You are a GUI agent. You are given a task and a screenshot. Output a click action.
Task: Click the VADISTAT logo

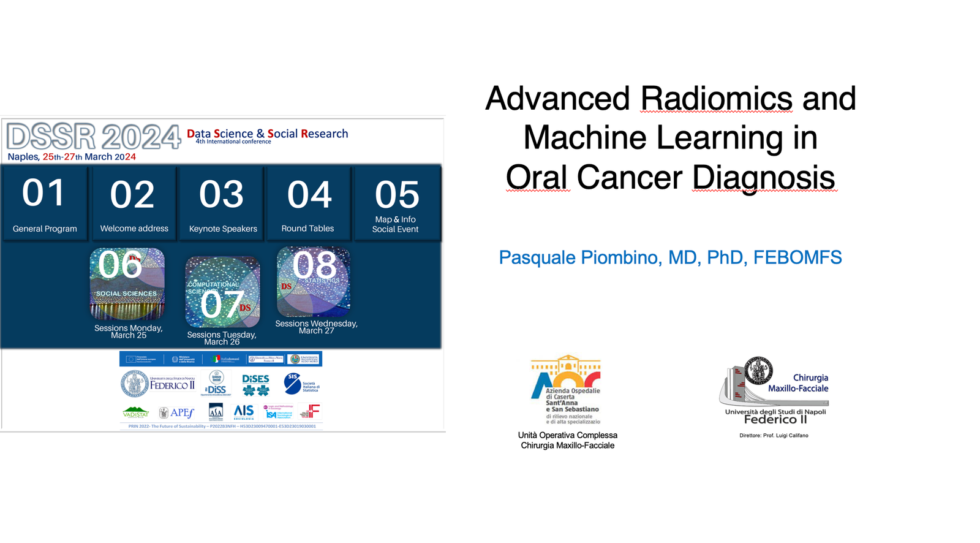(x=135, y=412)
